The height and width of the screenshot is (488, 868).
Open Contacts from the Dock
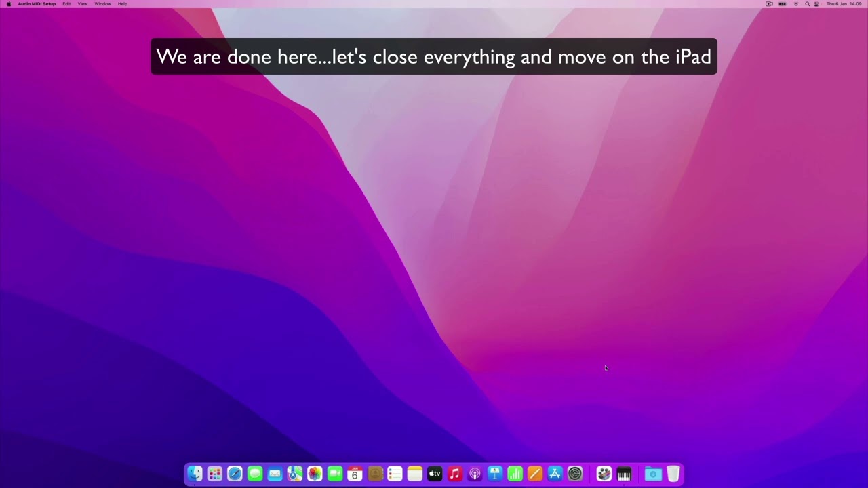click(375, 474)
